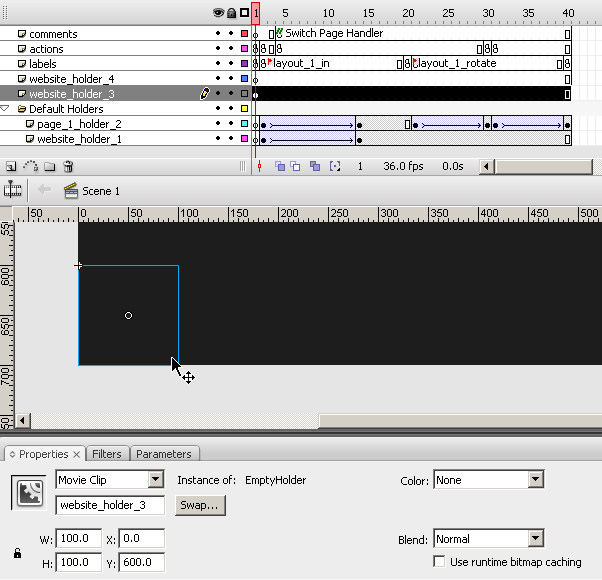Switch to the Parameters tab
The image size is (602, 580).
[x=163, y=454]
